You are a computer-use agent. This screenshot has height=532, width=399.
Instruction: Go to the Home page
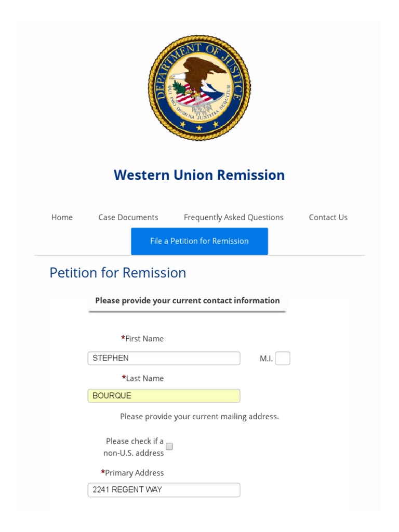pos(62,217)
